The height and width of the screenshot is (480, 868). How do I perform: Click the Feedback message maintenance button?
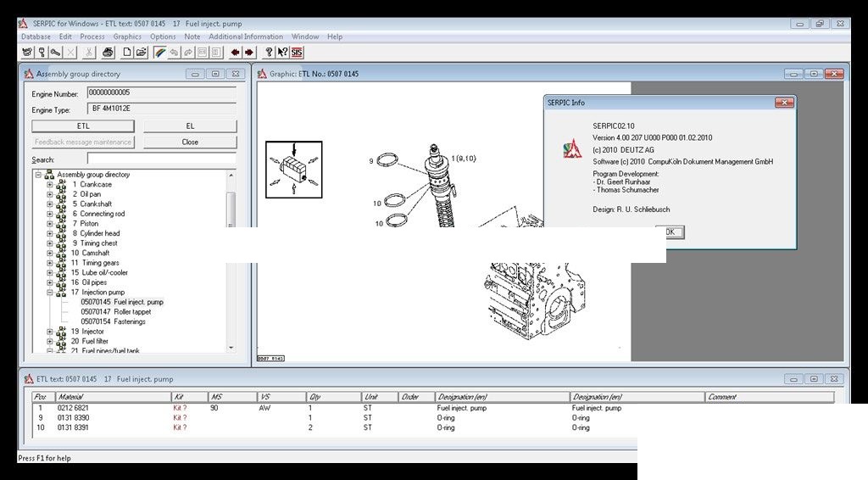(83, 142)
